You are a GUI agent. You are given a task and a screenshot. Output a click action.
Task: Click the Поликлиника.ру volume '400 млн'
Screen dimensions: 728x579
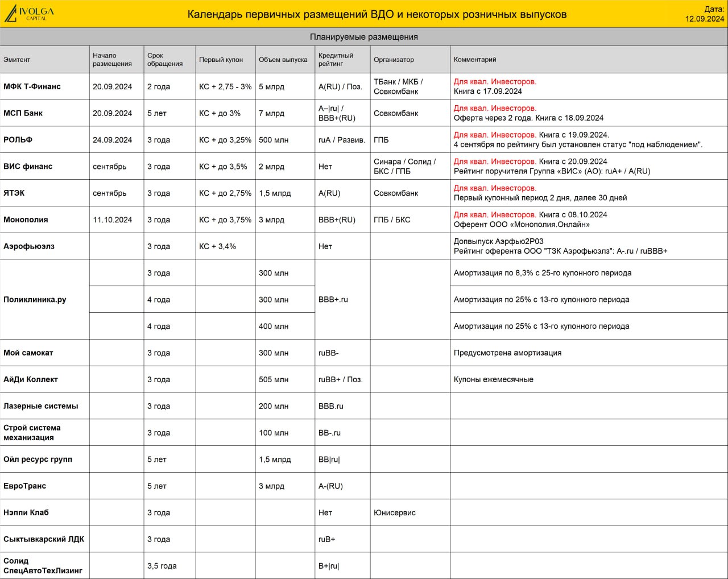tap(274, 326)
